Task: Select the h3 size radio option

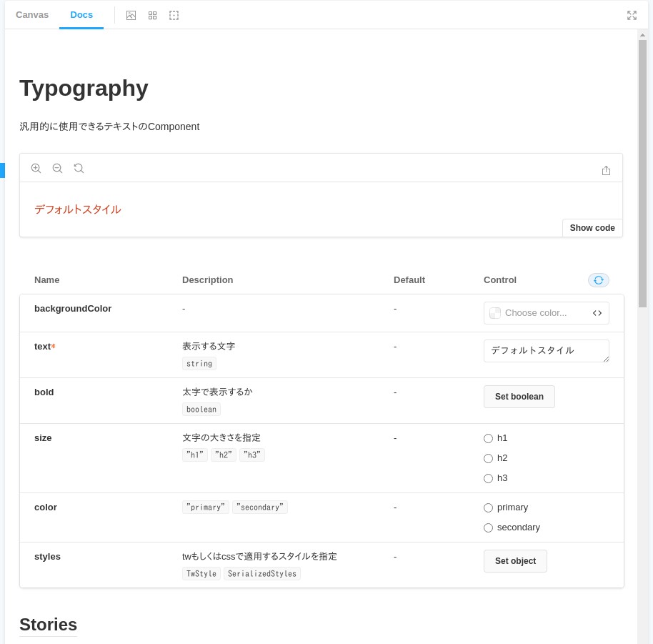Action: point(488,478)
